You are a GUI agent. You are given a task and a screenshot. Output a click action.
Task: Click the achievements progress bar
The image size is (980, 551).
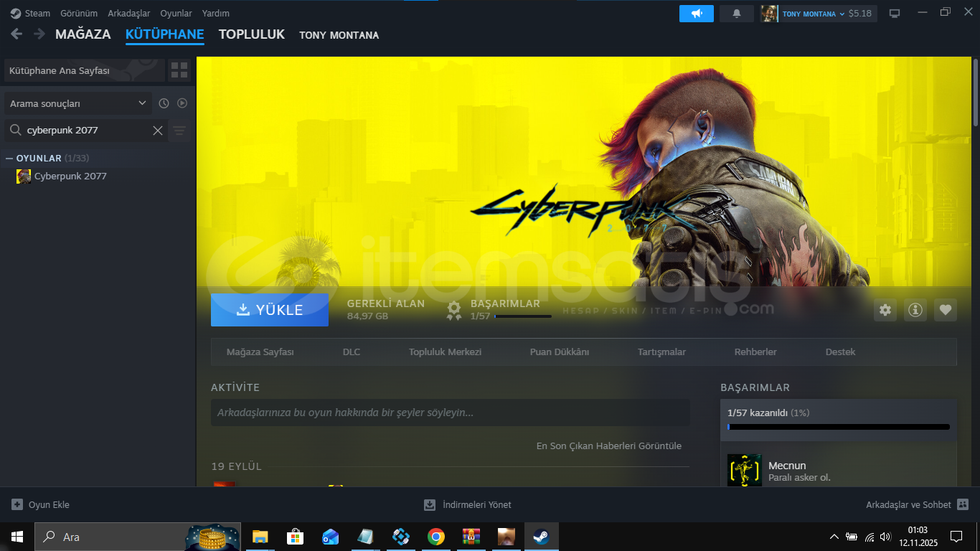838,427
